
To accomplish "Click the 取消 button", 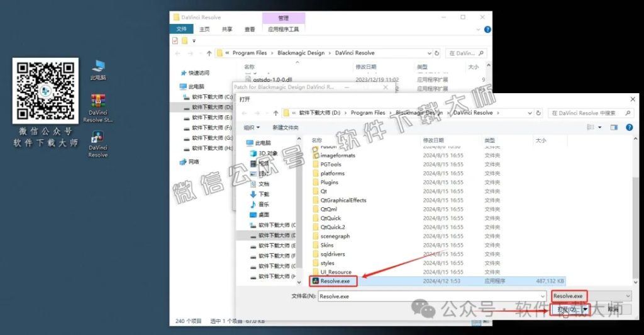I will [613, 309].
